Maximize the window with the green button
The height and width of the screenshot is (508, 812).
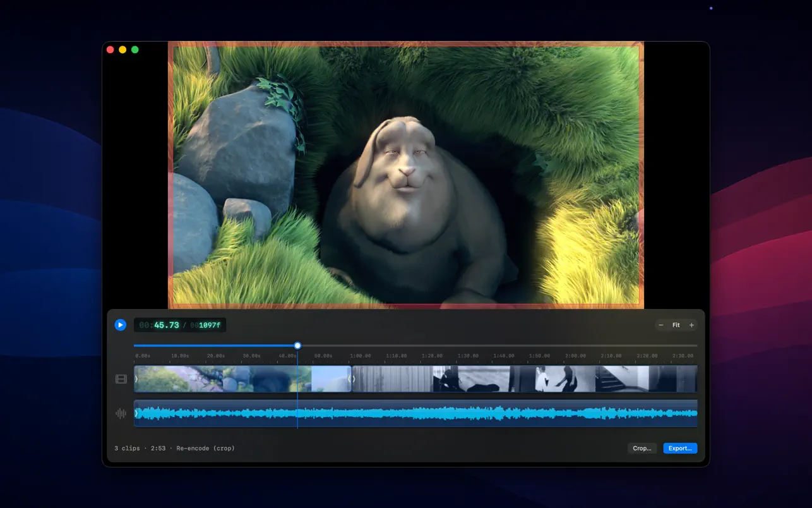134,49
